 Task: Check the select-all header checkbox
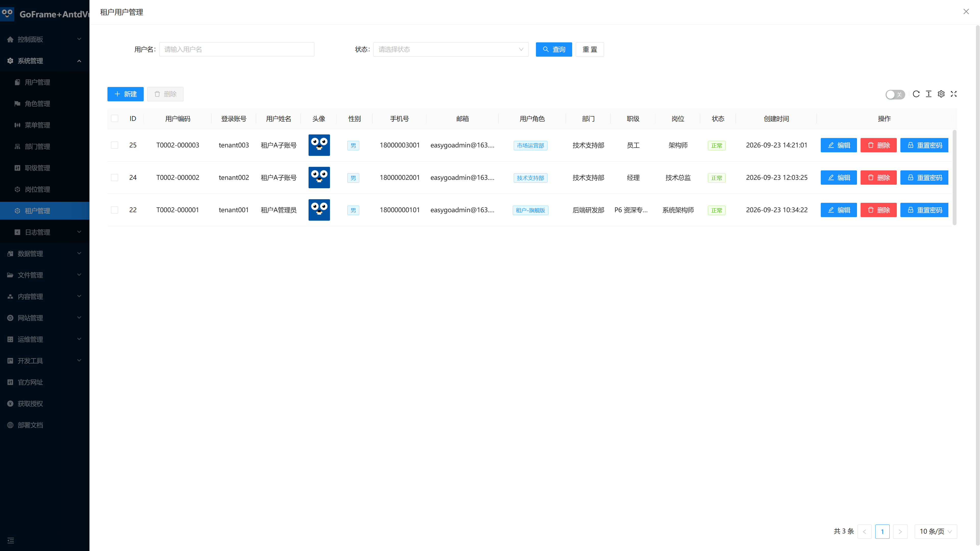coord(115,119)
